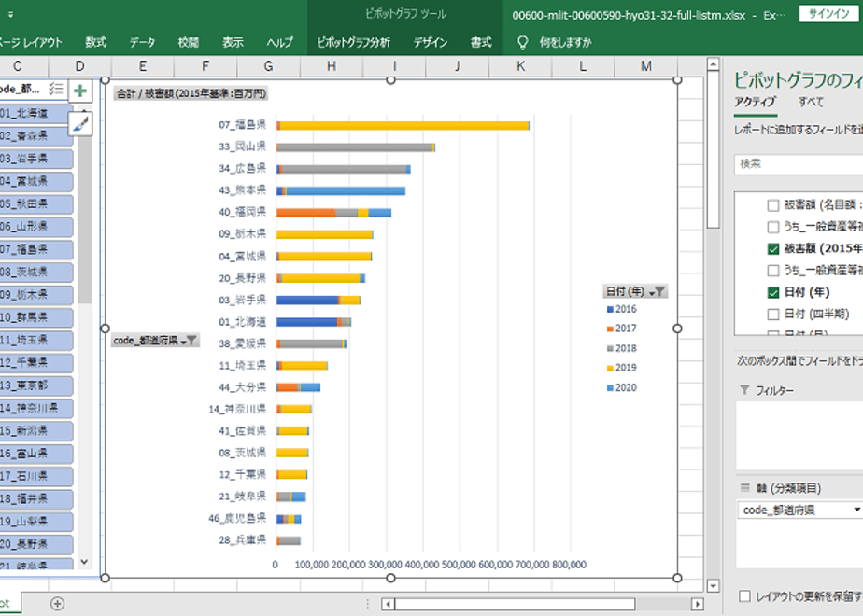Click the 800,000 axis value
Image resolution: width=863 pixels, height=616 pixels.
click(x=569, y=565)
